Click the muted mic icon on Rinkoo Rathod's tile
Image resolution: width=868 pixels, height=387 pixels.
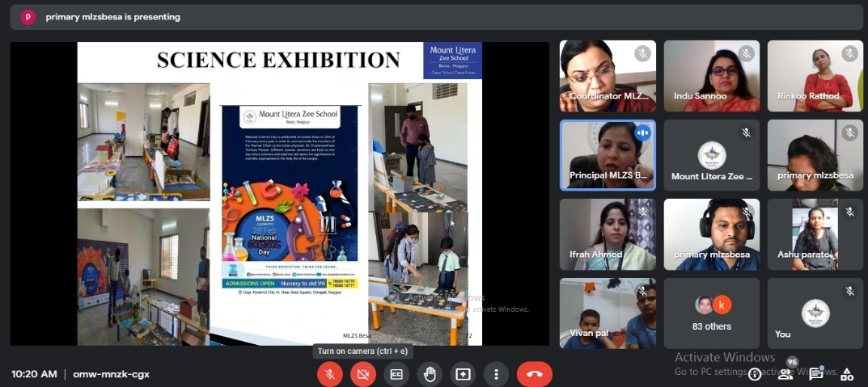(x=849, y=53)
